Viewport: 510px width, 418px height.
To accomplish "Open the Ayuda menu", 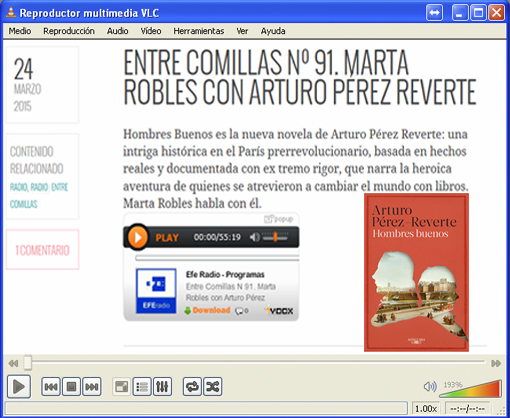I will [273, 31].
